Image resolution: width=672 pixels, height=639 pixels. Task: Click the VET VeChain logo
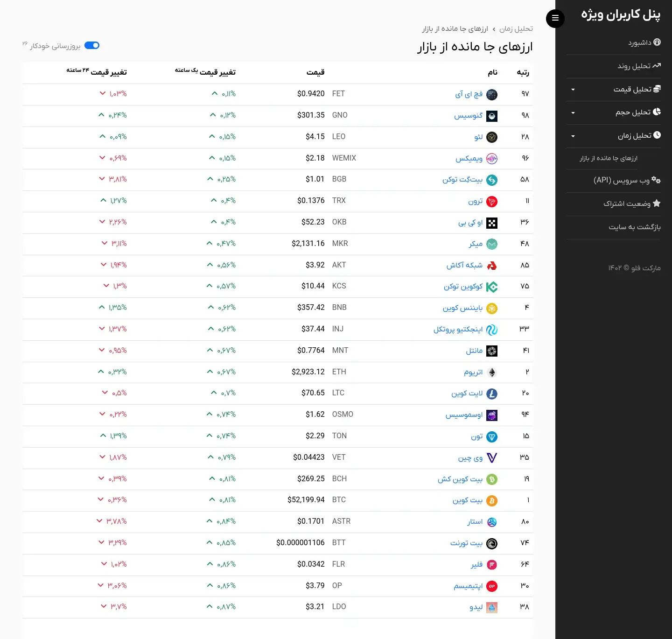click(x=492, y=458)
